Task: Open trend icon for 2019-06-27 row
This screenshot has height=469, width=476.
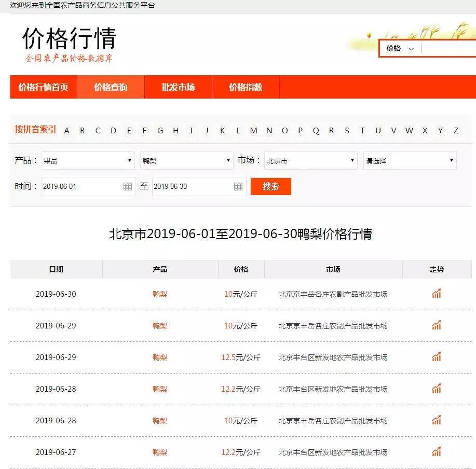Action: (436, 452)
